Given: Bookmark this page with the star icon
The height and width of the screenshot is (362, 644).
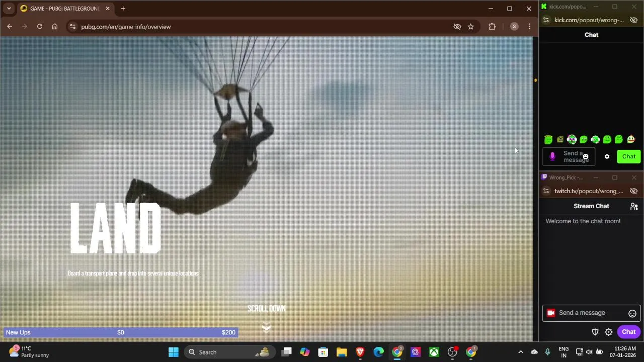Looking at the screenshot, I should coord(470,27).
